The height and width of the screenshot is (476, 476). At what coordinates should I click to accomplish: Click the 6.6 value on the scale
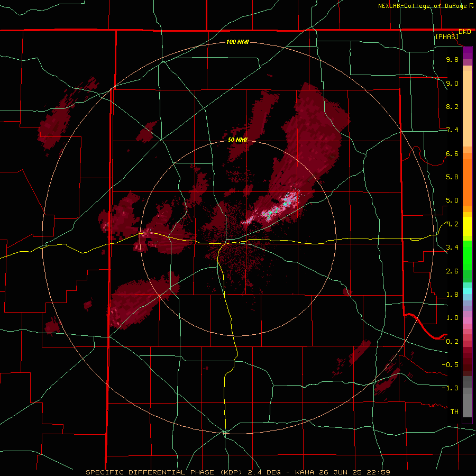(x=452, y=153)
